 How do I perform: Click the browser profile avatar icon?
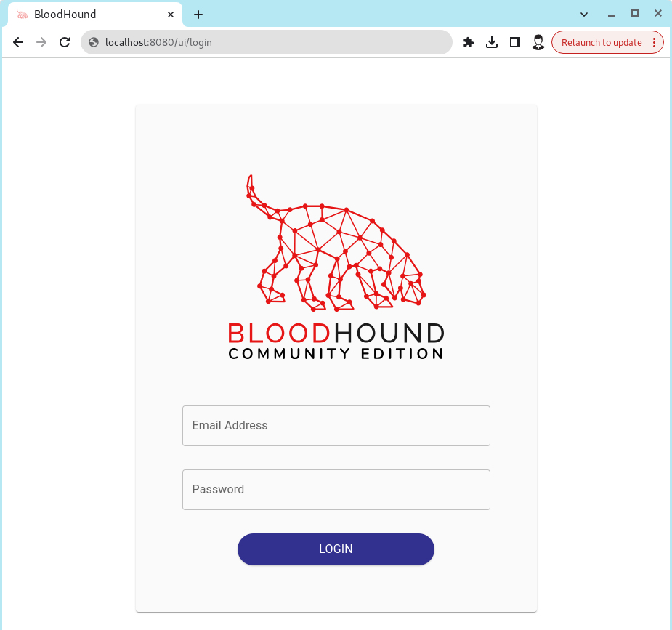pyautogui.click(x=538, y=42)
